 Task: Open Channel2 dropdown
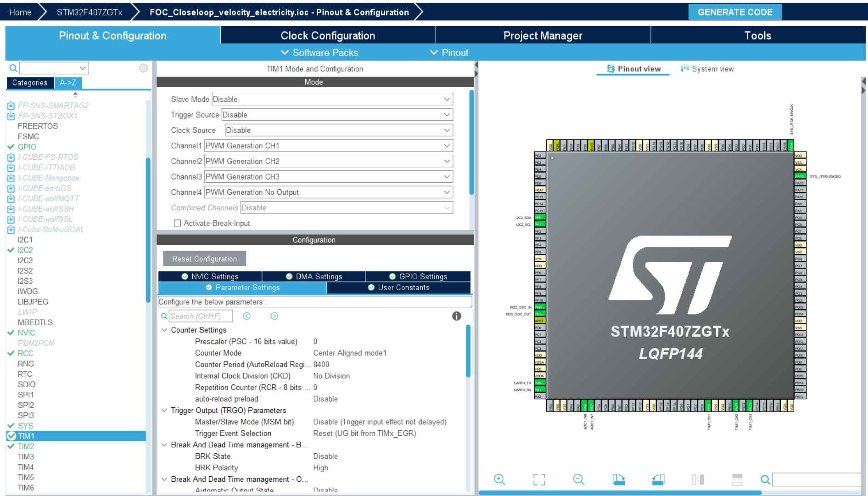(x=329, y=161)
